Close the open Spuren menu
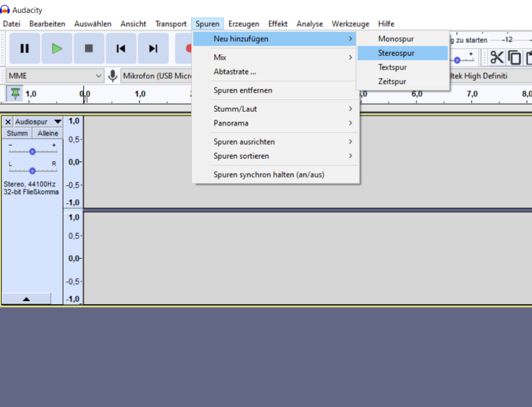 tap(207, 24)
